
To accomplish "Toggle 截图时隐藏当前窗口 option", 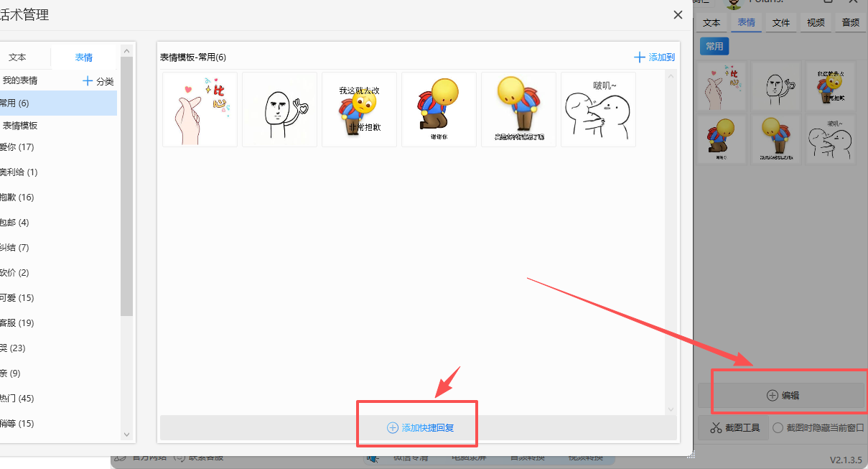I will (x=778, y=427).
